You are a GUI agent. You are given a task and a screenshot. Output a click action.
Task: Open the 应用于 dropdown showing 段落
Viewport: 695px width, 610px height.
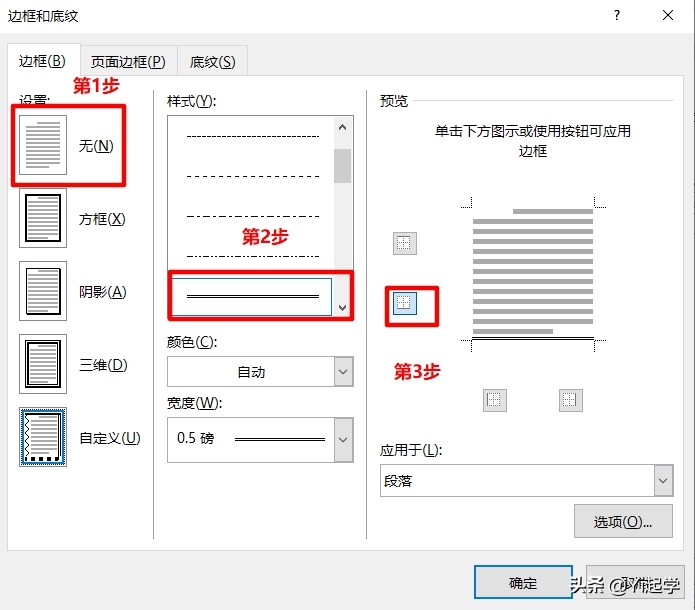tap(527, 481)
